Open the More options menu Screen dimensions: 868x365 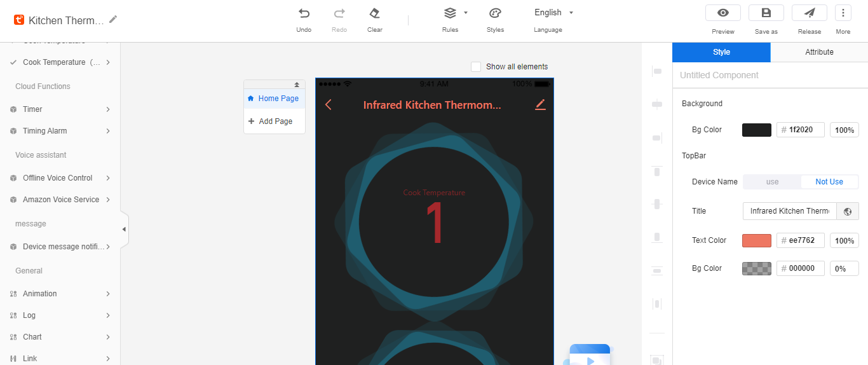pyautogui.click(x=843, y=13)
